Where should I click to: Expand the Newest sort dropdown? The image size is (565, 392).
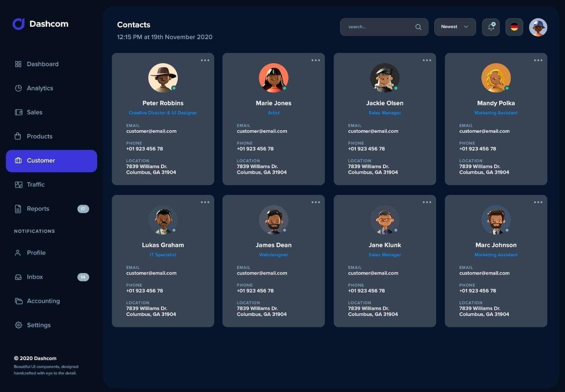coord(455,27)
